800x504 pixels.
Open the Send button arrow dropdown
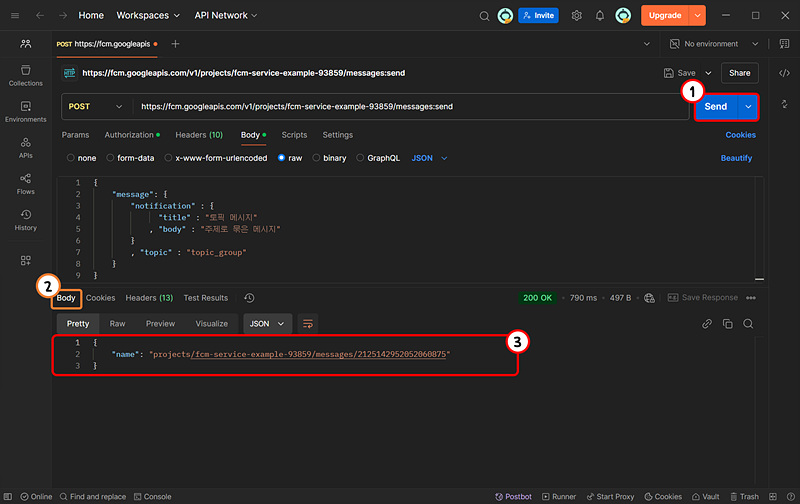click(x=748, y=107)
